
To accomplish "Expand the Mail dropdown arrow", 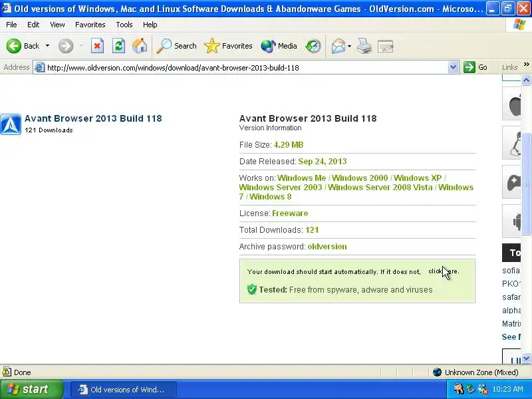I will point(350,46).
